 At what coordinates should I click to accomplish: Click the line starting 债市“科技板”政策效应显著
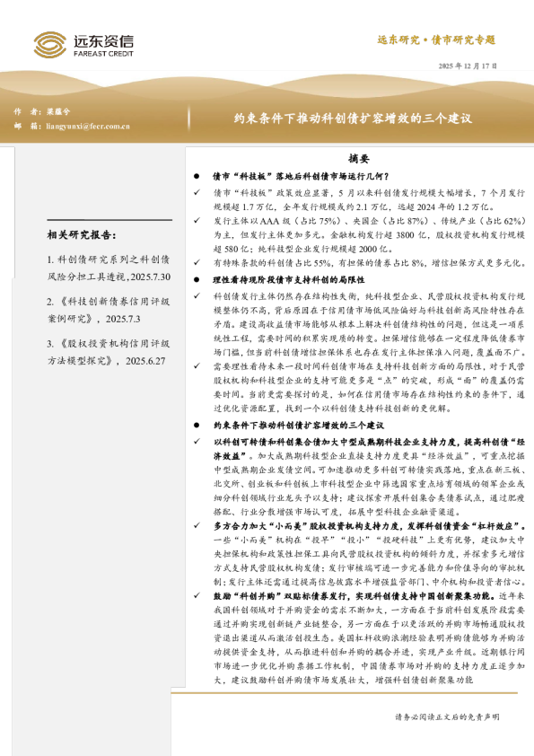369,193
